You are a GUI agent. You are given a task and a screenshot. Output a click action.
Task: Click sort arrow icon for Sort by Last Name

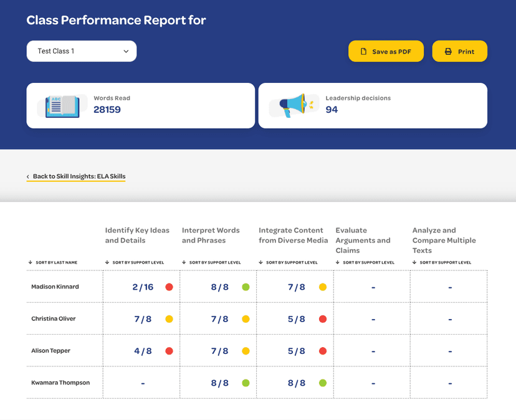point(31,262)
